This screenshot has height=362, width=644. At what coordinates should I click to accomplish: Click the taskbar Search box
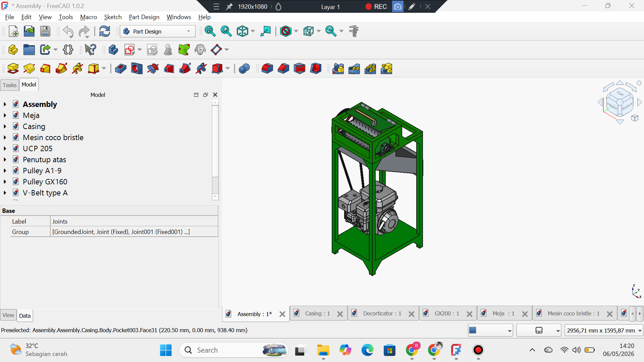[x=233, y=350]
